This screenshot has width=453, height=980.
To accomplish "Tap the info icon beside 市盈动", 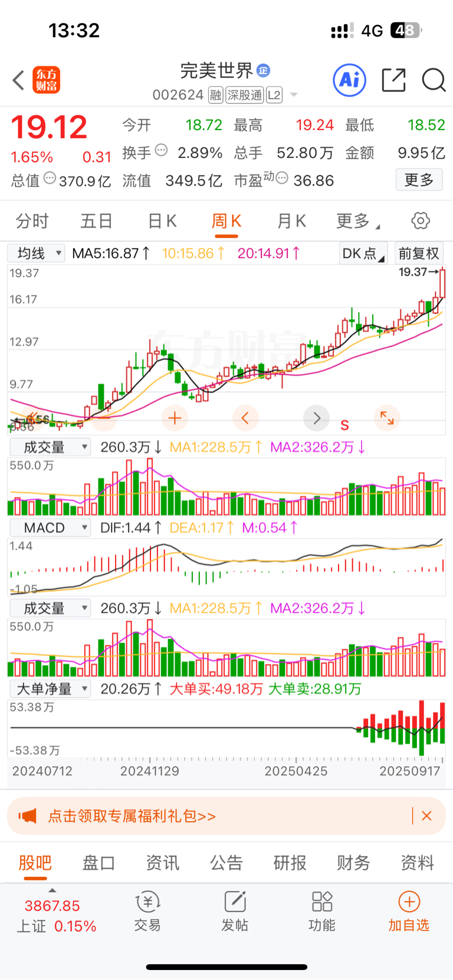I will 282,178.
